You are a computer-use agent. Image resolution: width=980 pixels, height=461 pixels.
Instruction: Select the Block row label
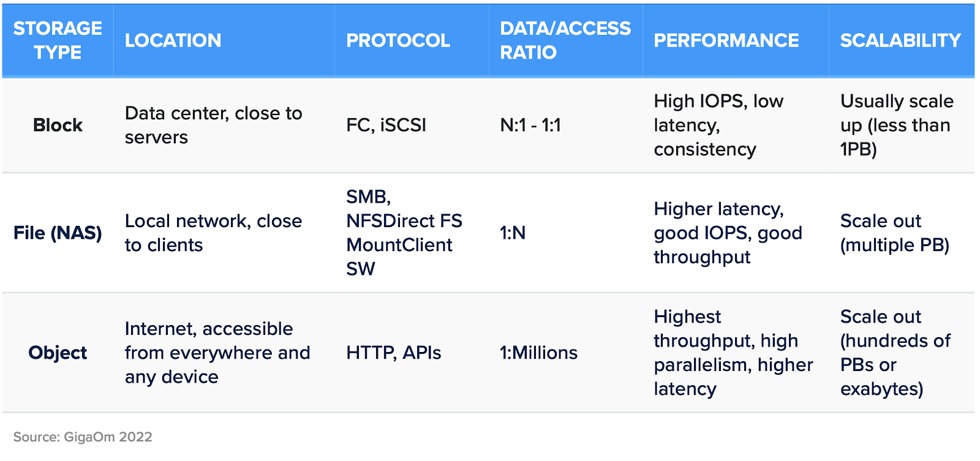pyautogui.click(x=58, y=125)
